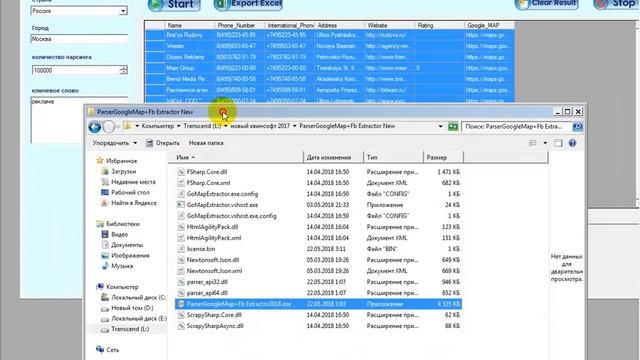Click the parsing quantity stepper arrows

[123, 70]
